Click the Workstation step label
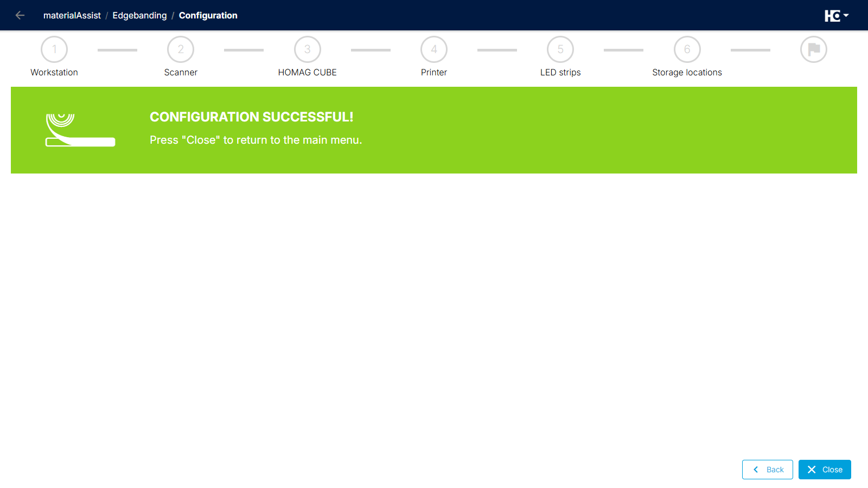Image resolution: width=868 pixels, height=488 pixels. point(54,72)
